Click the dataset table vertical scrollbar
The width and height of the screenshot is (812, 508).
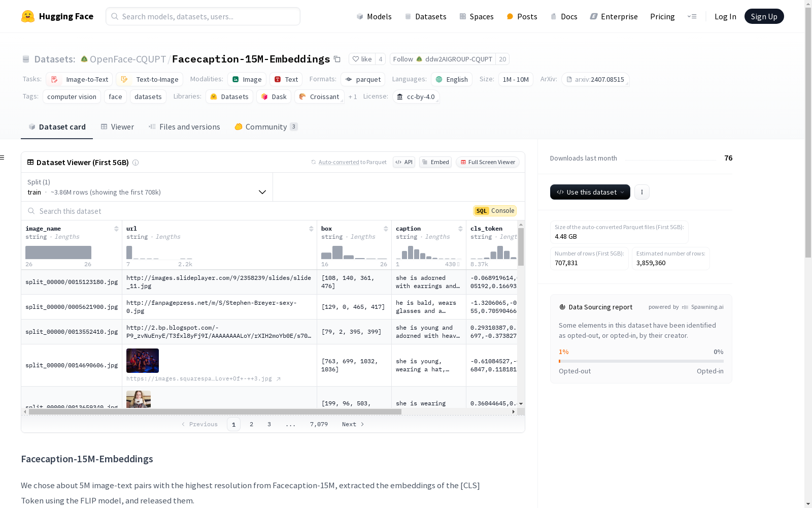(521, 246)
